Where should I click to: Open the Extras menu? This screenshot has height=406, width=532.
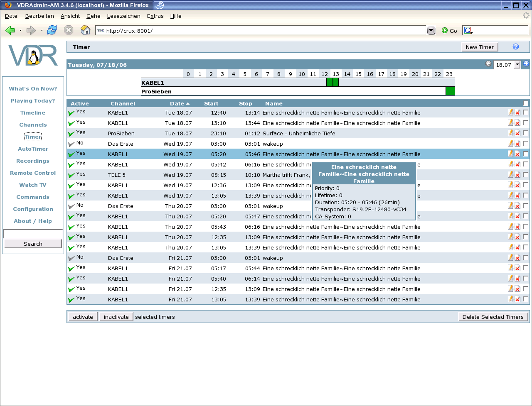[155, 16]
